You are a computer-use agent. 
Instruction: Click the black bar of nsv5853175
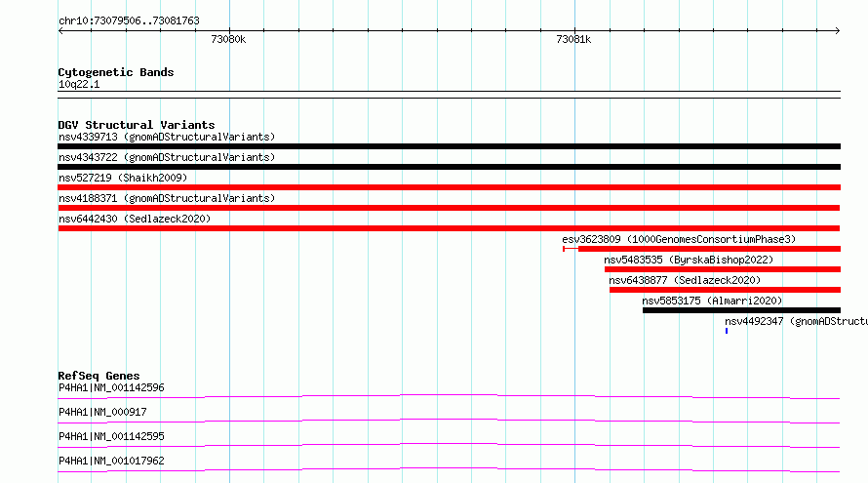741,310
